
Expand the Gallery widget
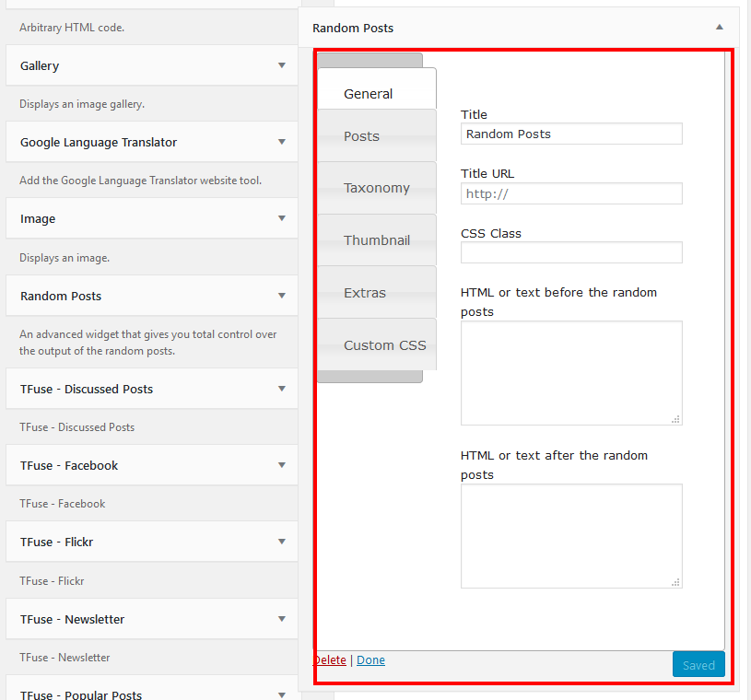coord(281,65)
